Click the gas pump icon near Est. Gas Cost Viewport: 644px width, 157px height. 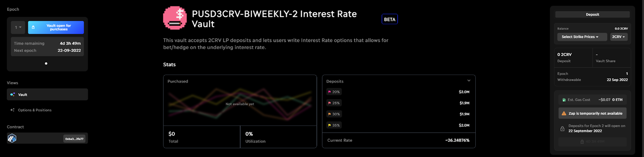(564, 100)
